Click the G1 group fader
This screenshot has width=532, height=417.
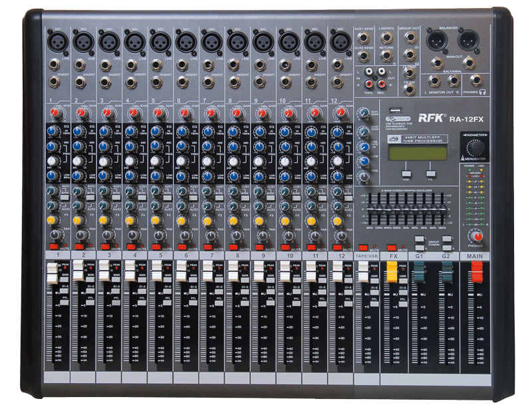419,271
